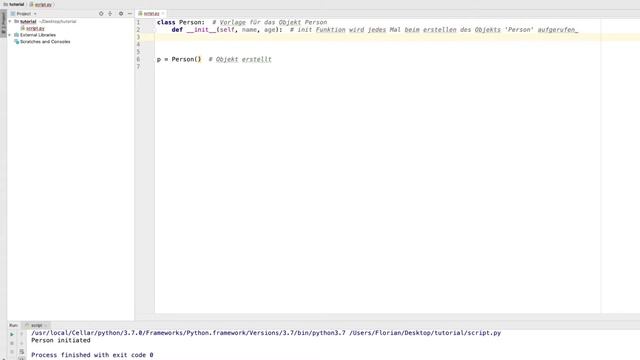Click script.py in the top breadcrumb
The height and width of the screenshot is (360, 640).
tap(43, 4)
